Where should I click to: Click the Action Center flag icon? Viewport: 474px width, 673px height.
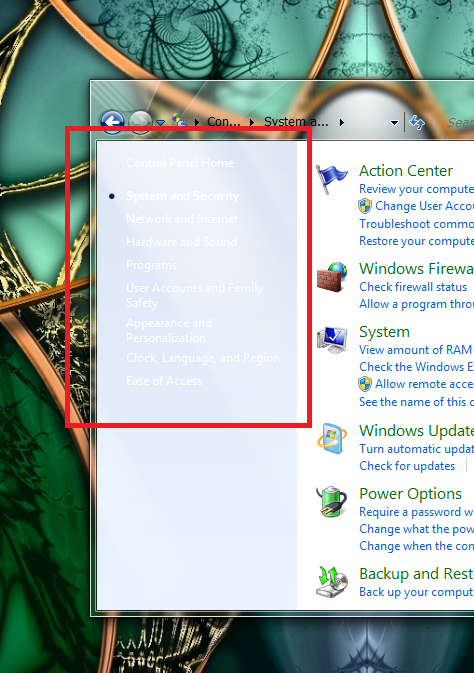pyautogui.click(x=331, y=179)
